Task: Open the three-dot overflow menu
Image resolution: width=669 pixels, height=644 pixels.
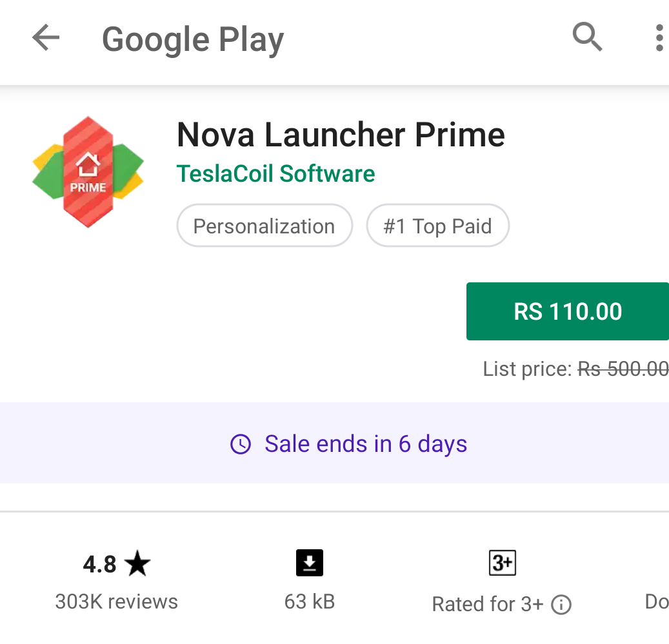Action: click(659, 39)
